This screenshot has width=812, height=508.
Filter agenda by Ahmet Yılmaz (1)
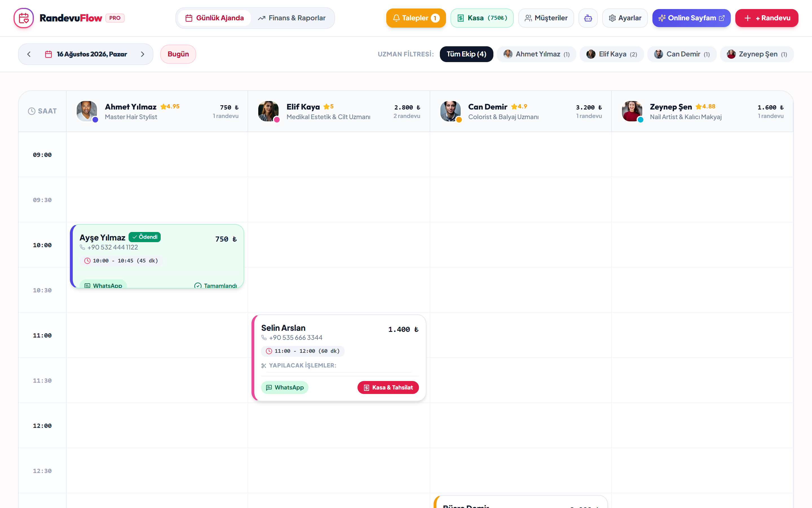pyautogui.click(x=536, y=54)
